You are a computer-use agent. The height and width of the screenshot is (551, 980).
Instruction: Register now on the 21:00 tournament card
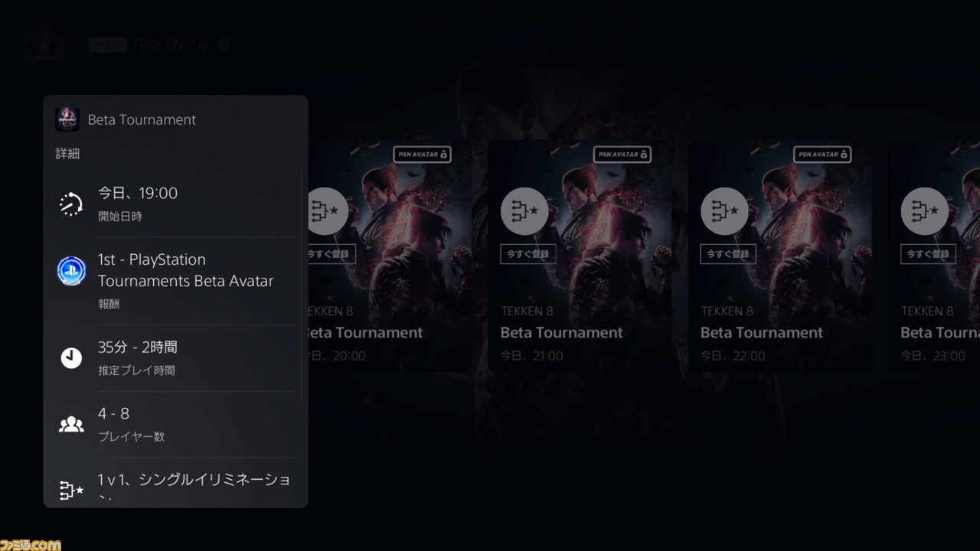click(x=528, y=254)
